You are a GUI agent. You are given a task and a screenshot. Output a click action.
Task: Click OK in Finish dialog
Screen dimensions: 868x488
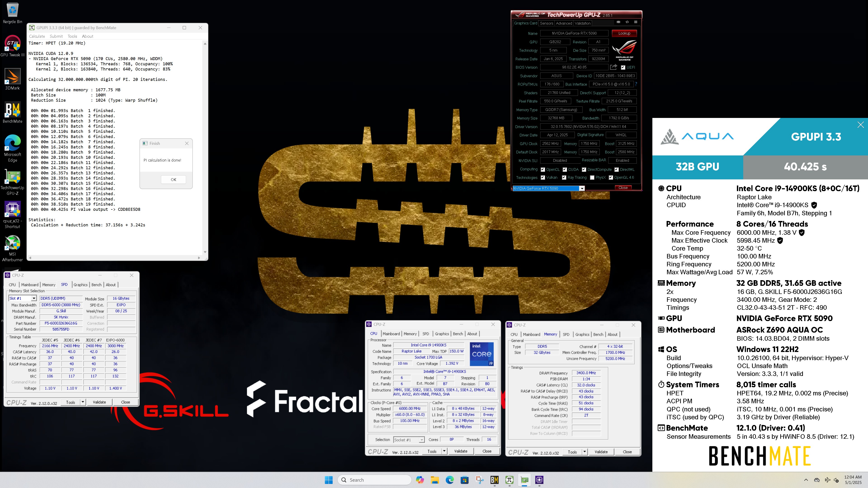pyautogui.click(x=173, y=180)
